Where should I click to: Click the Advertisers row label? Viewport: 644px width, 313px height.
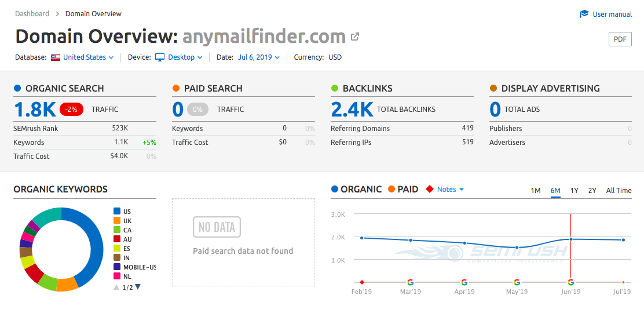pyautogui.click(x=507, y=143)
